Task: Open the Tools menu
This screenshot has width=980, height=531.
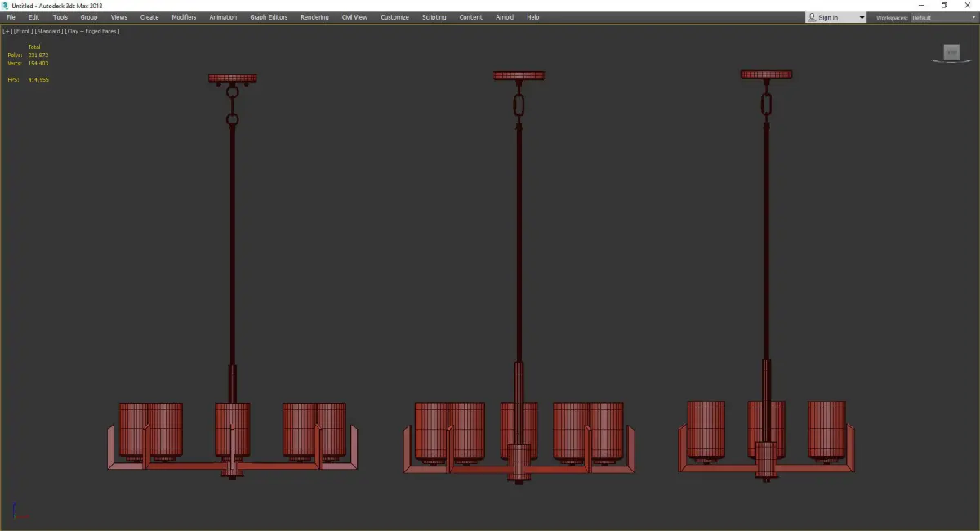Action: point(60,17)
